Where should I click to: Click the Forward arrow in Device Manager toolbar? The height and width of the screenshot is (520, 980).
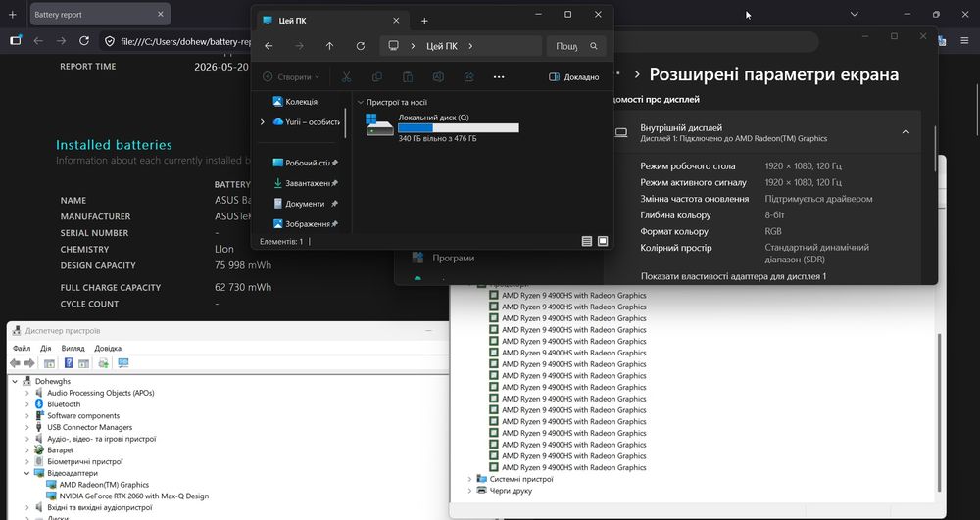29,362
